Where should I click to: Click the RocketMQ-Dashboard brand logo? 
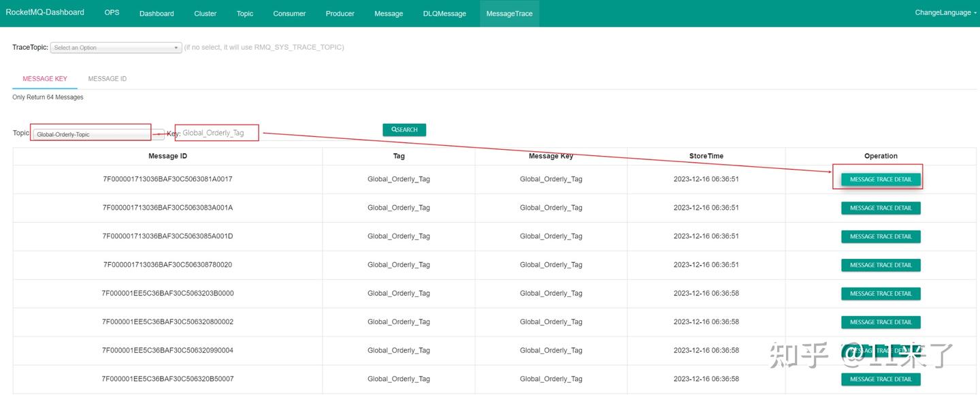click(x=45, y=12)
